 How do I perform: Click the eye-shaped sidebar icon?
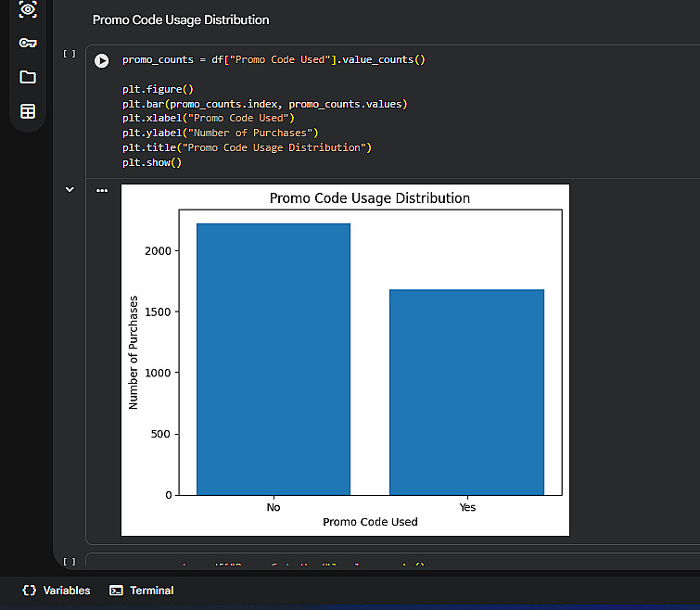[28, 10]
